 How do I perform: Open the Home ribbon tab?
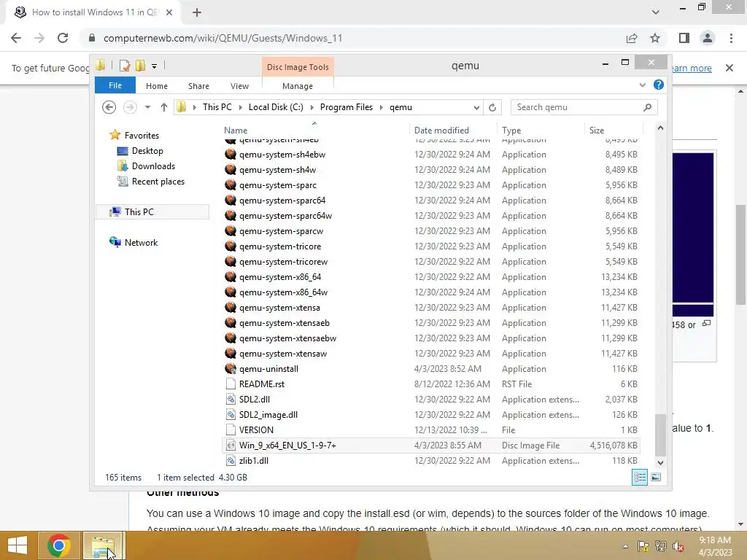point(157,86)
